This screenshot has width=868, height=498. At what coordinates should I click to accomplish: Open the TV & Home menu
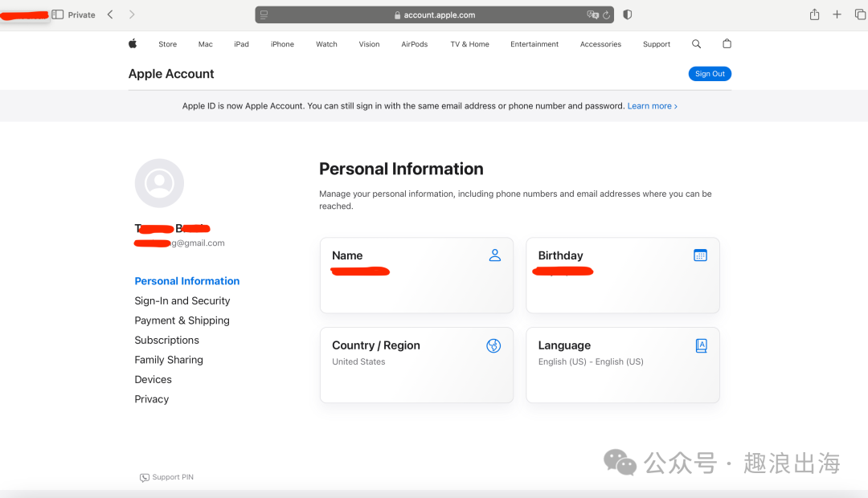pyautogui.click(x=470, y=44)
